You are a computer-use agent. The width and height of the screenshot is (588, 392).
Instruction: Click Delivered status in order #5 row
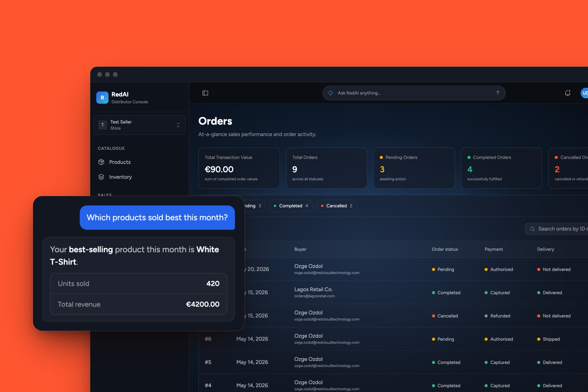tap(550, 363)
